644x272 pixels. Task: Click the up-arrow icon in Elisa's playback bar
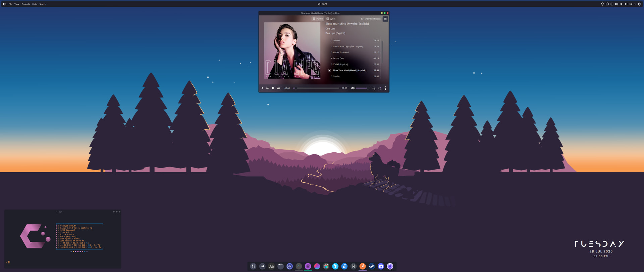click(262, 88)
